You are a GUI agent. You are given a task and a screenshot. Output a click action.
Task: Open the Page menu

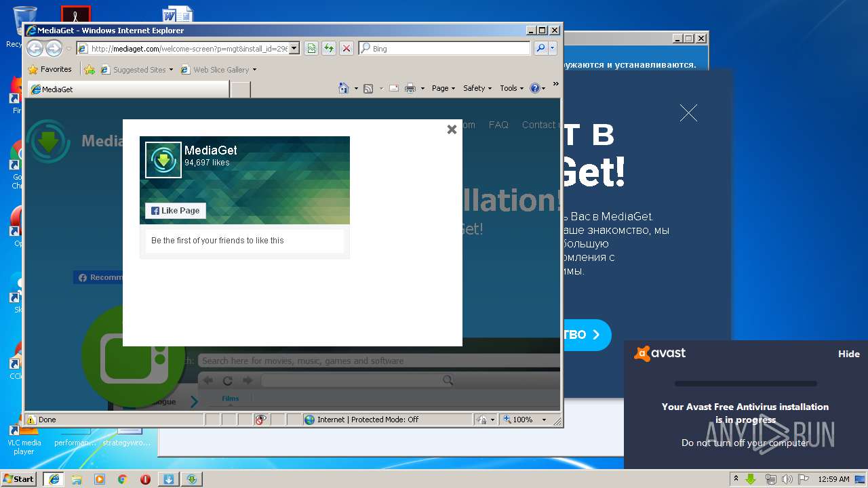(x=443, y=88)
